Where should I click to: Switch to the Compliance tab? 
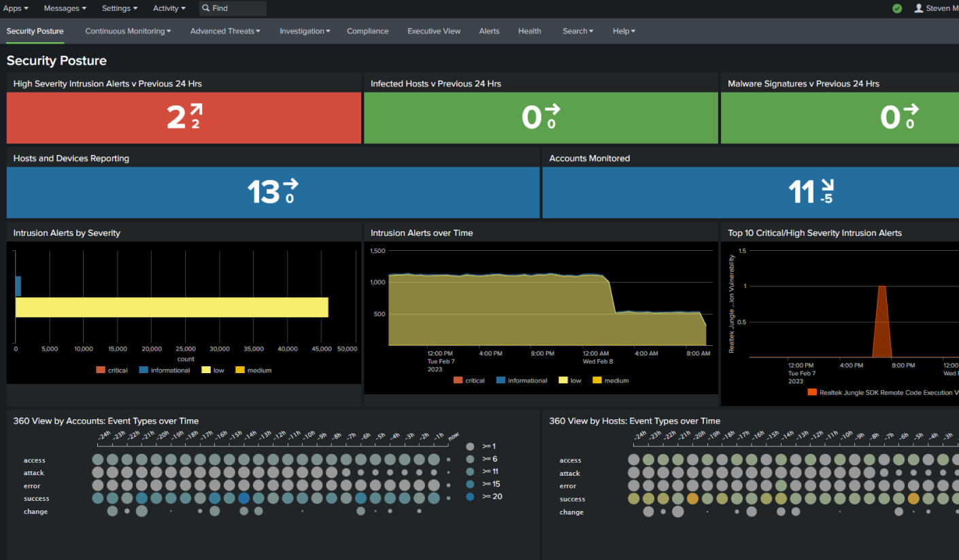[x=367, y=31]
